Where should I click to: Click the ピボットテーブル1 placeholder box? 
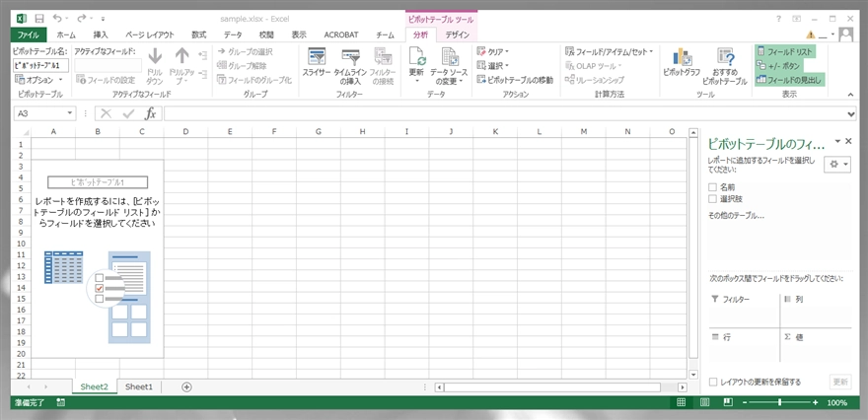(98, 182)
